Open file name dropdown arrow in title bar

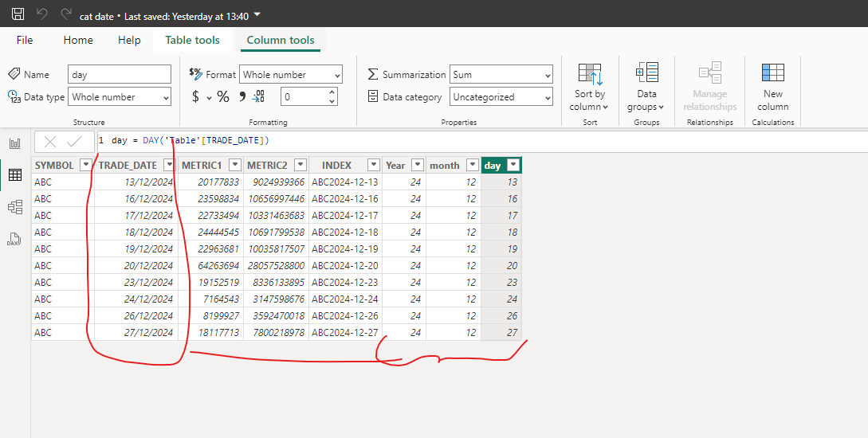click(x=257, y=15)
